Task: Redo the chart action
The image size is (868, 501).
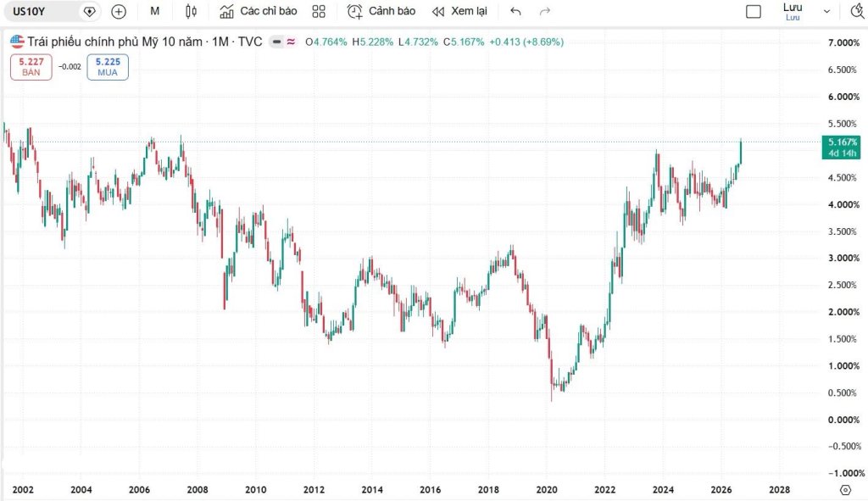Action: coord(545,11)
